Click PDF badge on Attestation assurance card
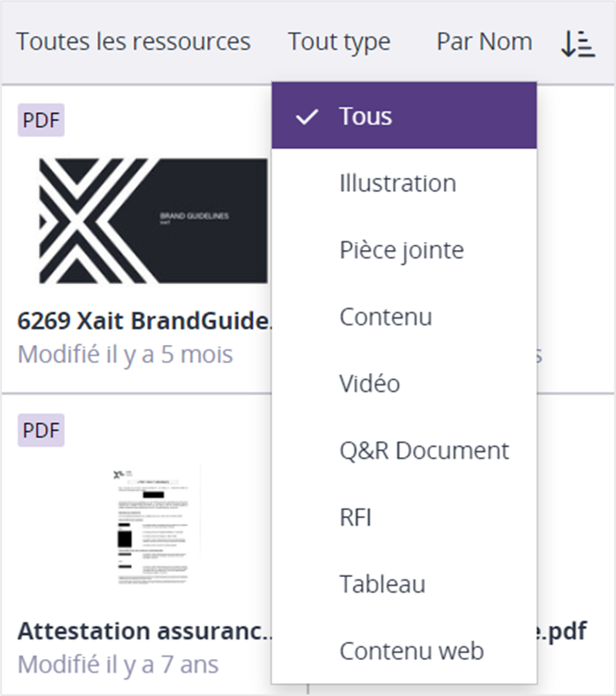 pyautogui.click(x=41, y=430)
